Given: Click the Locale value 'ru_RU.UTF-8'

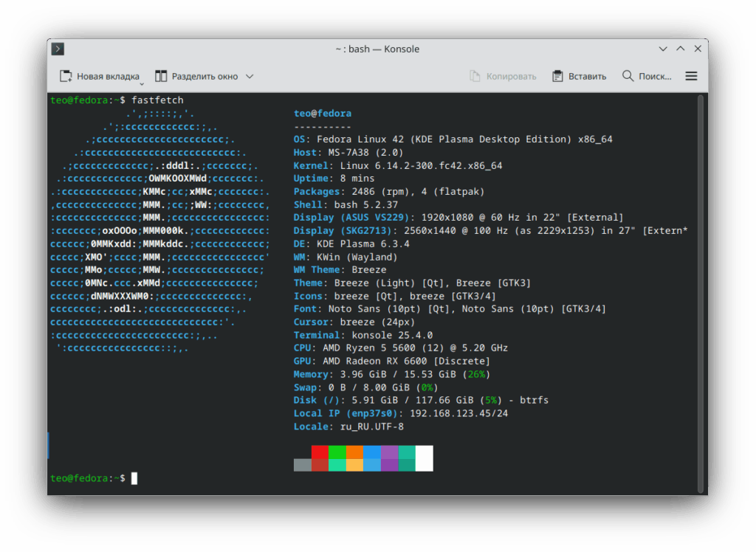Looking at the screenshot, I should pyautogui.click(x=372, y=427).
